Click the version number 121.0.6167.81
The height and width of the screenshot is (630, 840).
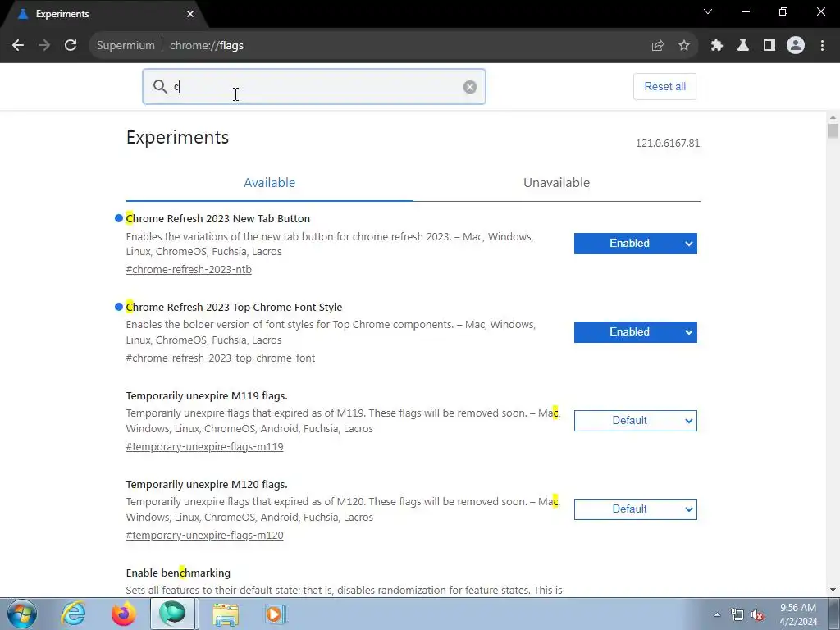point(668,143)
